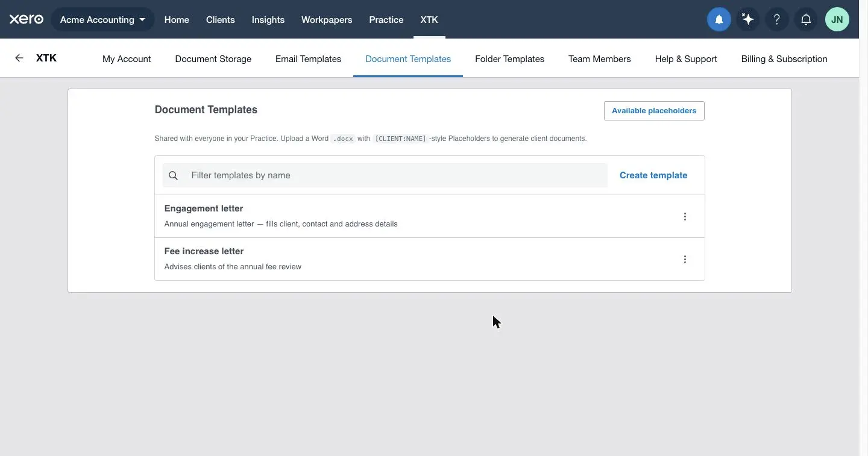Click the search magnifier icon
The image size is (868, 456).
(173, 175)
